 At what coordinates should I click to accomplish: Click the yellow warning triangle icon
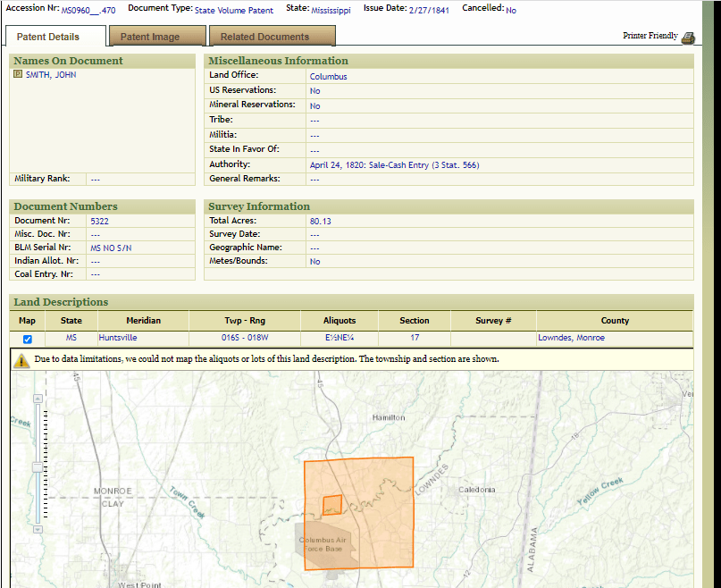click(21, 360)
